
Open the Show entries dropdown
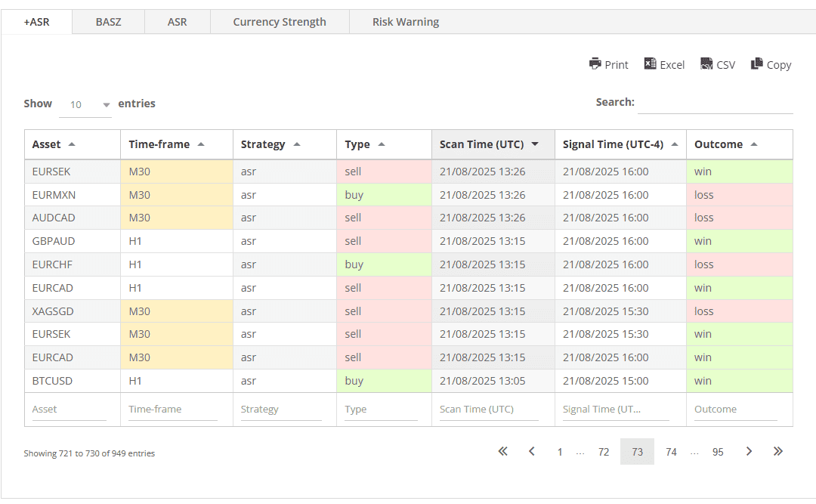[85, 104]
